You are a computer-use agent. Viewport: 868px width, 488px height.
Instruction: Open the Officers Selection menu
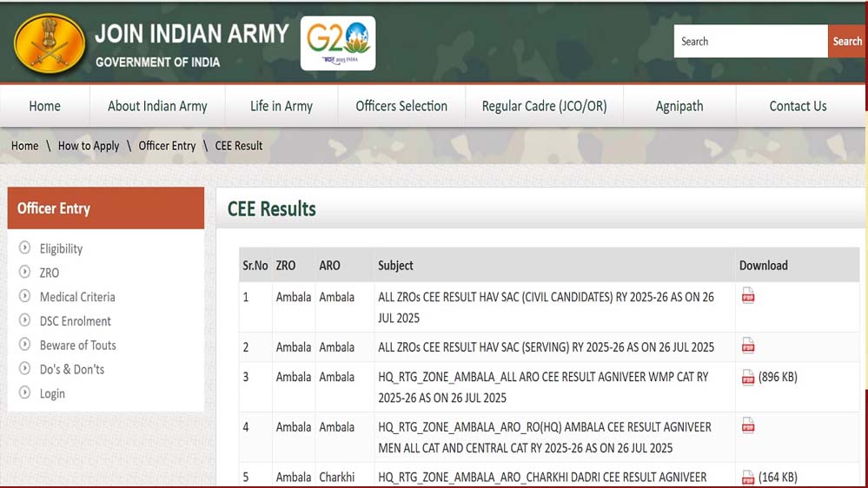pyautogui.click(x=401, y=106)
